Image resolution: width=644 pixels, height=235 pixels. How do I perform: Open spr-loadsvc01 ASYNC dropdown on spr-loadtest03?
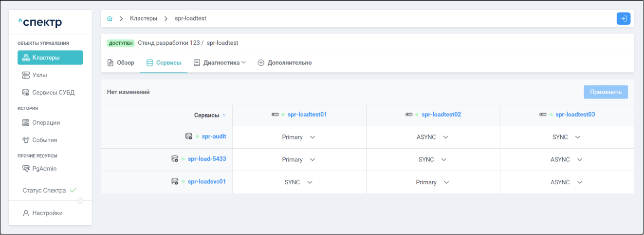click(x=567, y=182)
